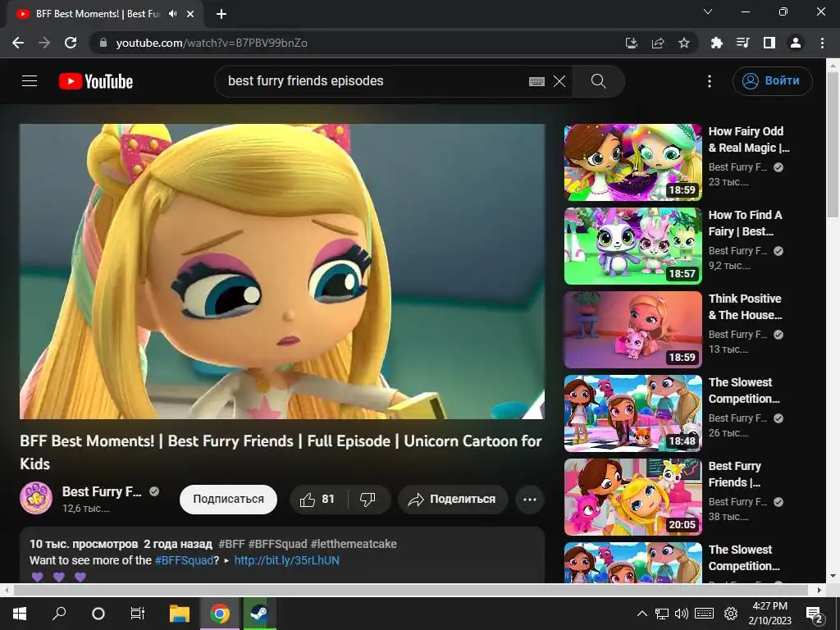Viewport: 840px width, 630px height.
Task: Run search with the magnifier button
Action: tap(598, 81)
